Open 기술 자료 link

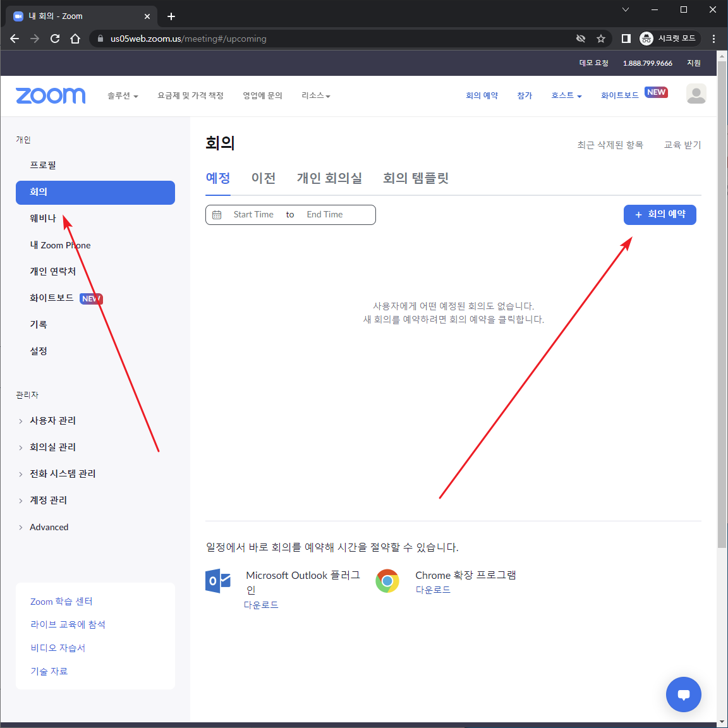(49, 671)
